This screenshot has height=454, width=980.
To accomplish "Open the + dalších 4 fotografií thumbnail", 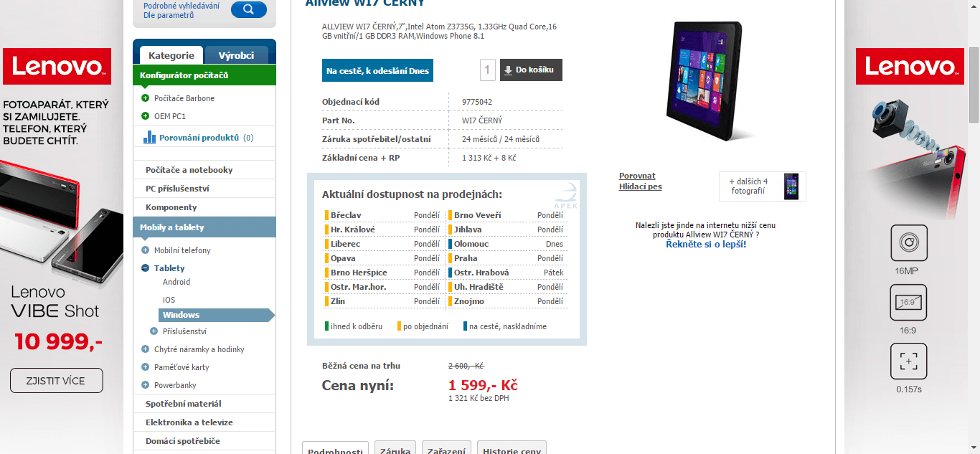I will pos(762,186).
